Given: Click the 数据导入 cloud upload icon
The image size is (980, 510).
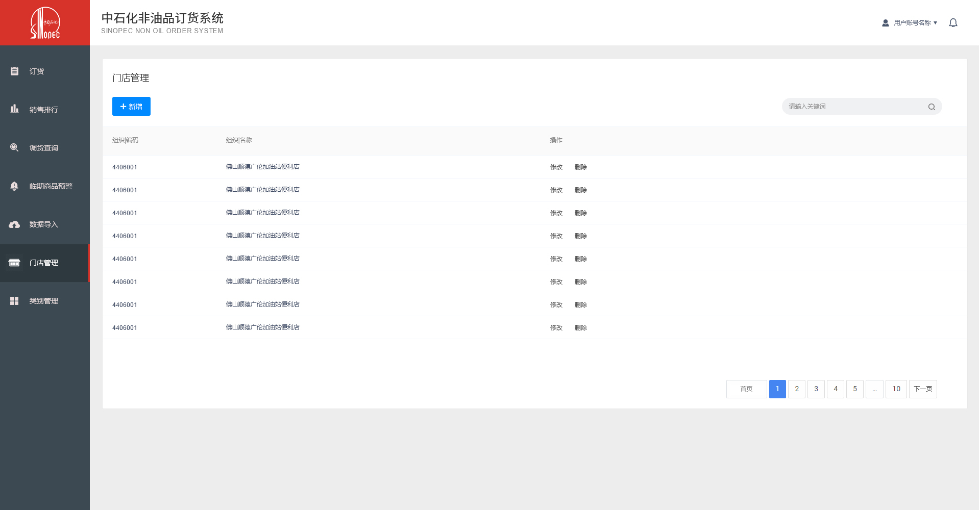Looking at the screenshot, I should pos(14,224).
